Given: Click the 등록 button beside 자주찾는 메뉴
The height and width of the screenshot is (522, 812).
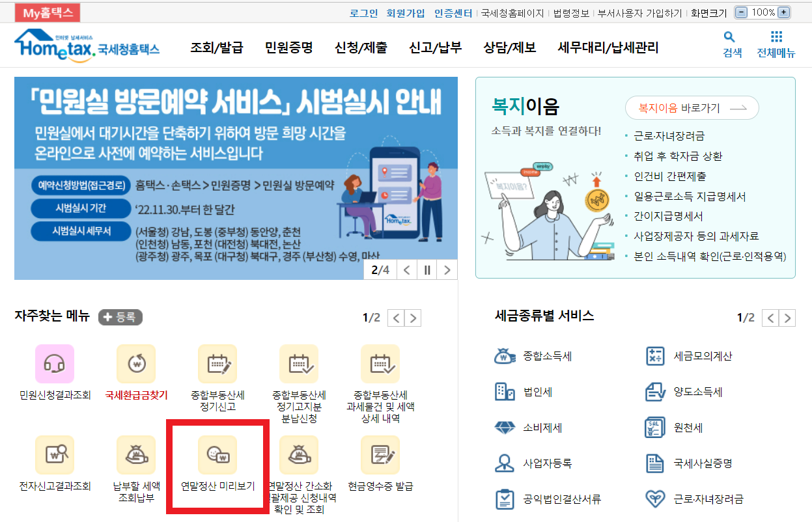Looking at the screenshot, I should [120, 318].
